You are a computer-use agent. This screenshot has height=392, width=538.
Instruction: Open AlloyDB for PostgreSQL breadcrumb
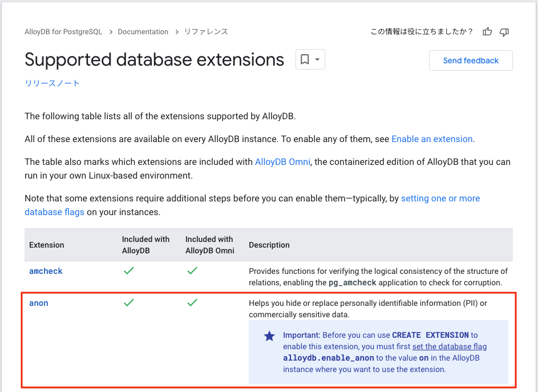[63, 31]
